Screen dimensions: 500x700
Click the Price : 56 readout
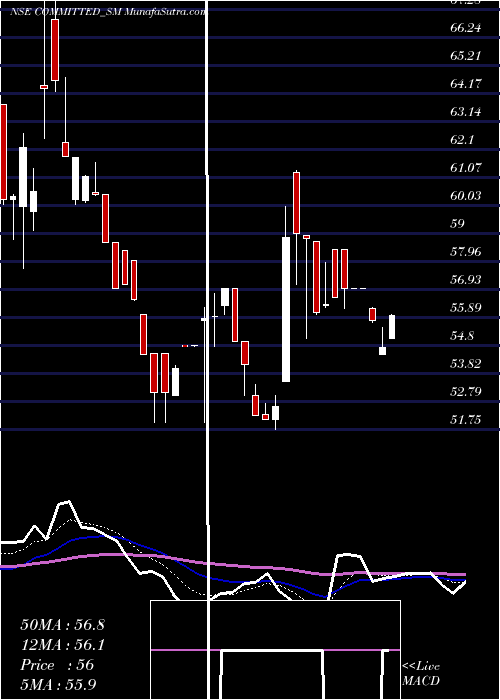[57, 665]
